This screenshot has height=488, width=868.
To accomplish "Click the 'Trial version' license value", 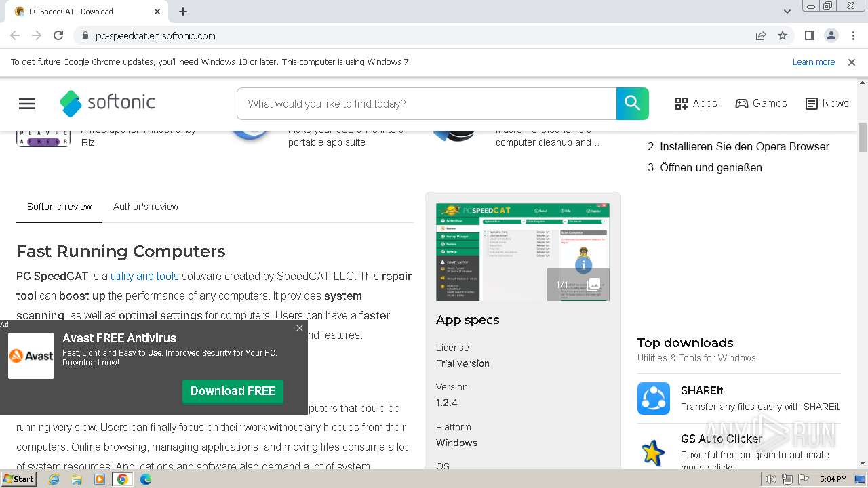I will point(462,363).
